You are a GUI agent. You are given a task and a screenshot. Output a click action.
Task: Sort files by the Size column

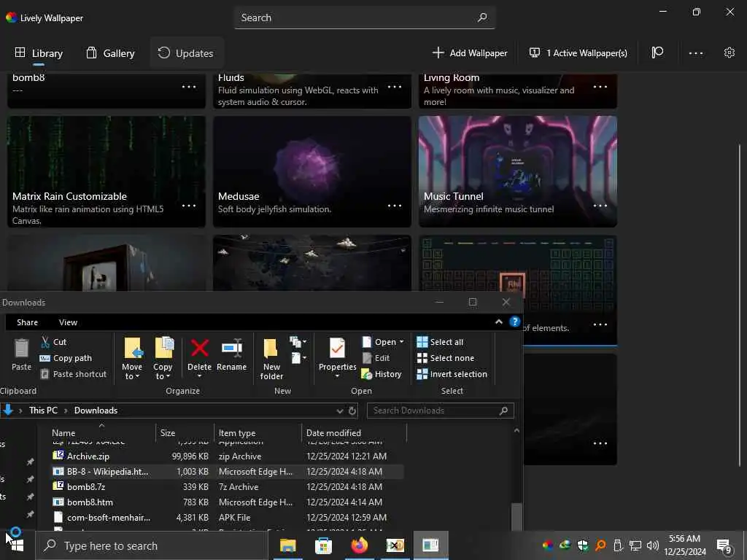click(185, 433)
